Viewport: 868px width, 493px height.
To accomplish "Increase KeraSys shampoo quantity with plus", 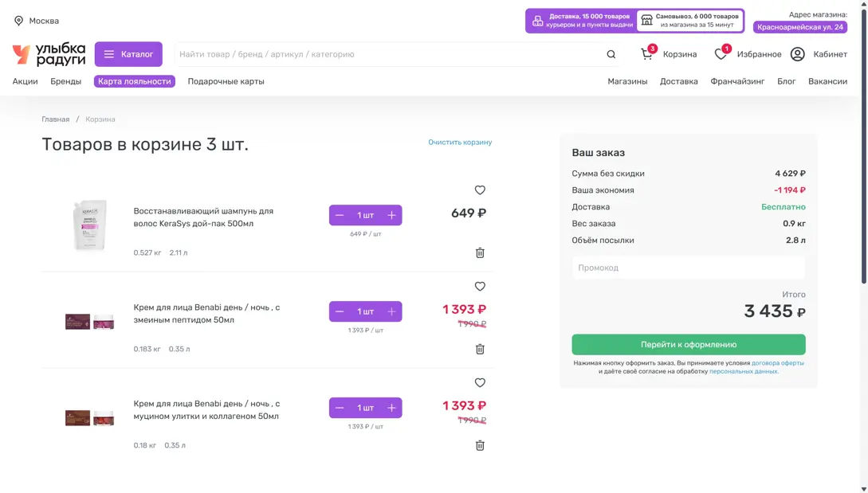I will 391,215.
